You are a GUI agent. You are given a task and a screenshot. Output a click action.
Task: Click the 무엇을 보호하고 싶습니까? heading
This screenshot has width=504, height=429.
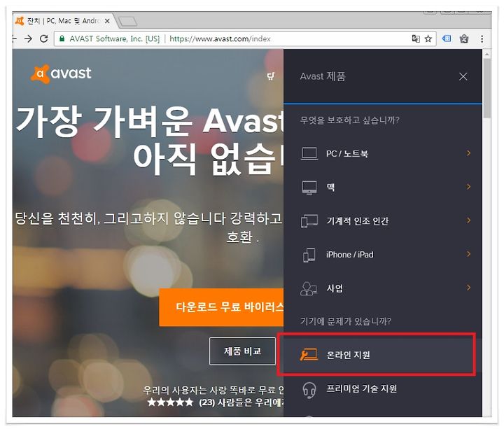[x=350, y=120]
